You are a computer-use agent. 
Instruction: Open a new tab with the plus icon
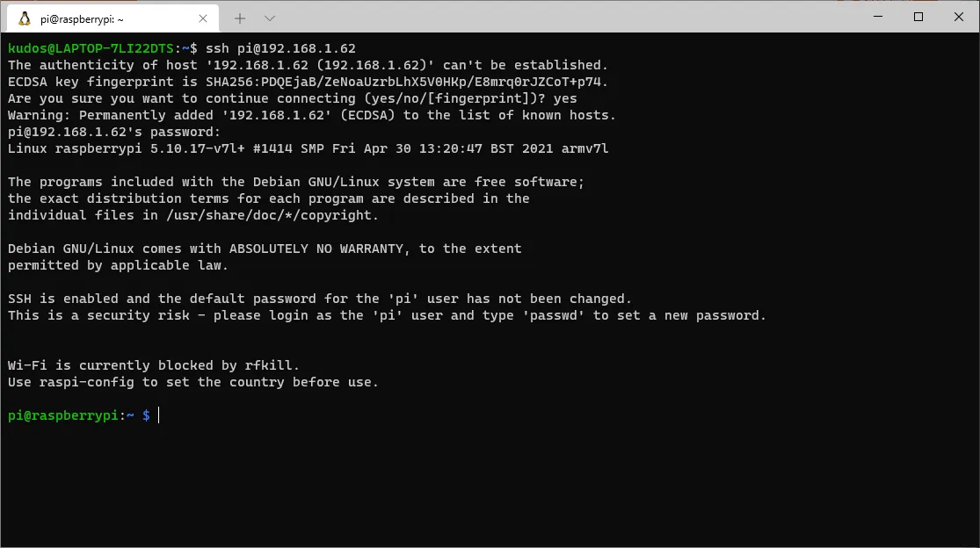point(240,18)
